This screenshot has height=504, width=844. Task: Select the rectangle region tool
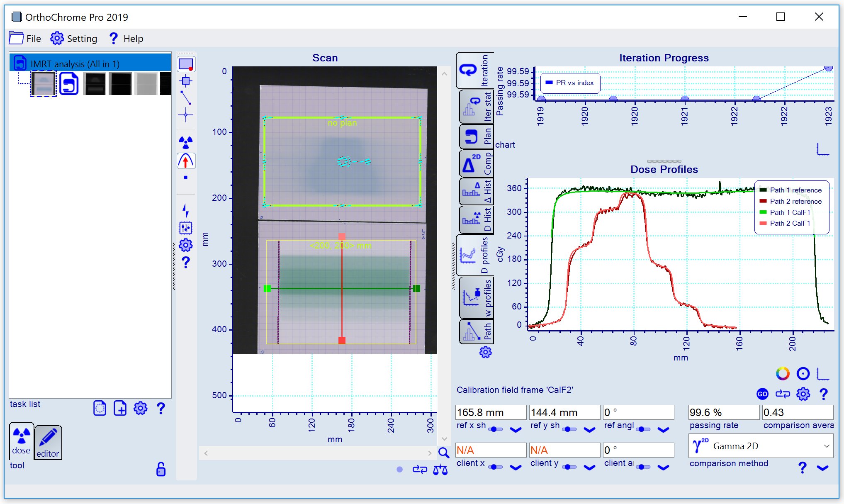(185, 64)
